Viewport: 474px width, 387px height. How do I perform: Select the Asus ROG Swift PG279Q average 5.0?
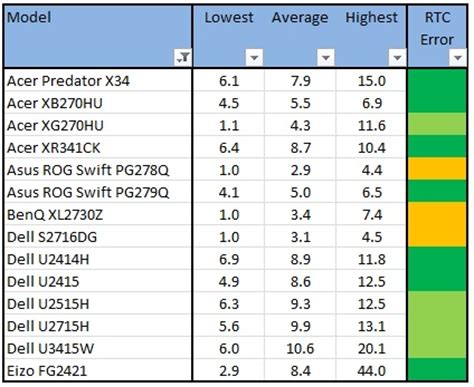[x=300, y=192]
